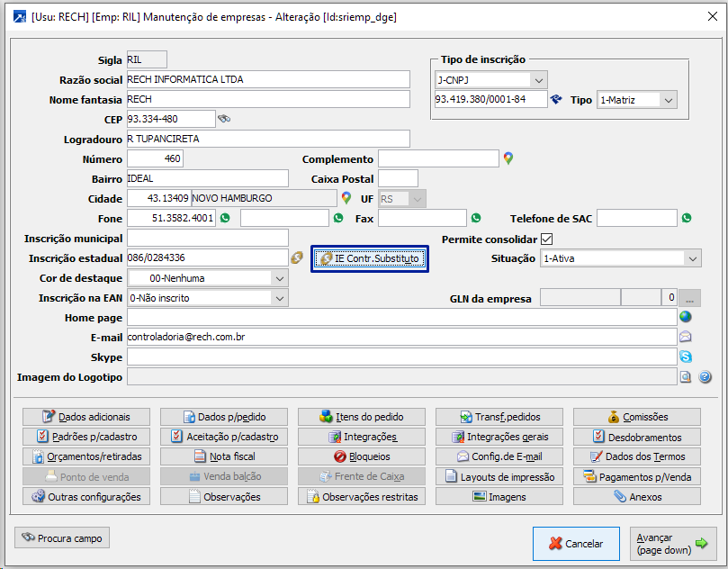Click the Inscrição estadual lookup icon
This screenshot has height=569, width=728.
click(x=297, y=258)
